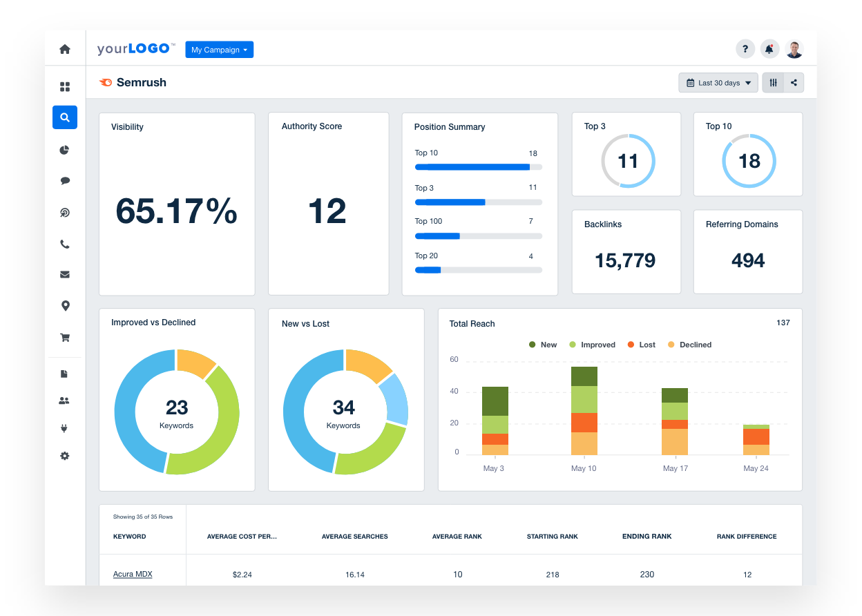862x616 pixels.
Task: Click the envelope email sidebar icon
Action: (x=65, y=274)
